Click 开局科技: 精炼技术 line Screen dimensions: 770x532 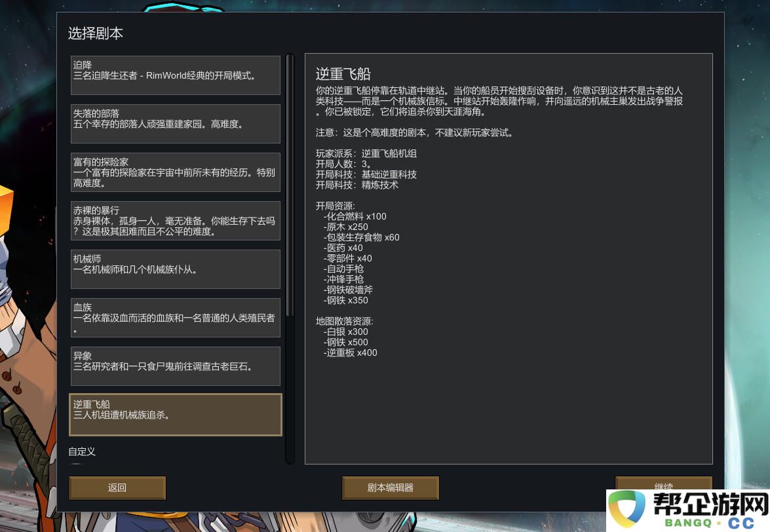coord(357,185)
